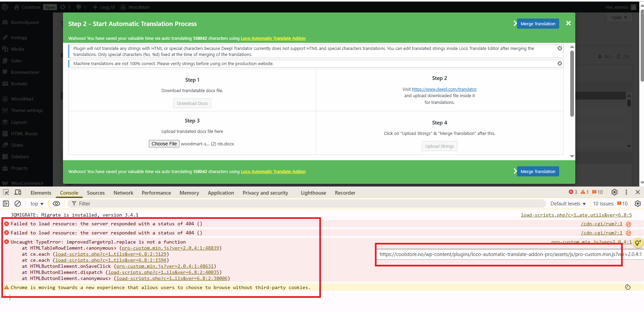Viewport: 644px width, 312px height.
Task: Open DevTools settings gear
Action: pyautogui.click(x=614, y=192)
